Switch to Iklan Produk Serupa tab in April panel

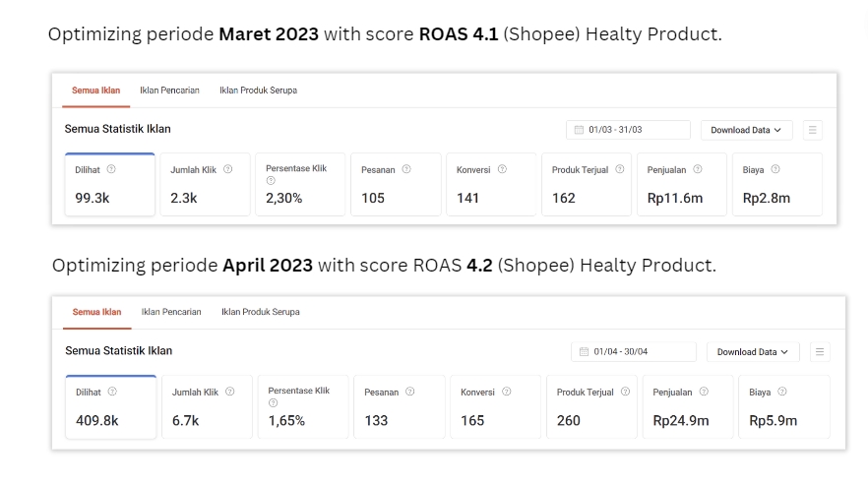click(x=261, y=312)
